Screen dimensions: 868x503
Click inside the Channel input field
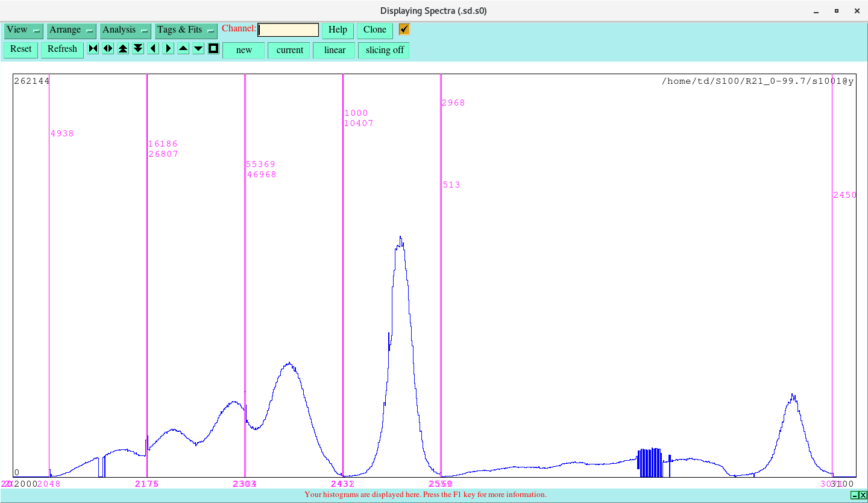[x=288, y=29]
